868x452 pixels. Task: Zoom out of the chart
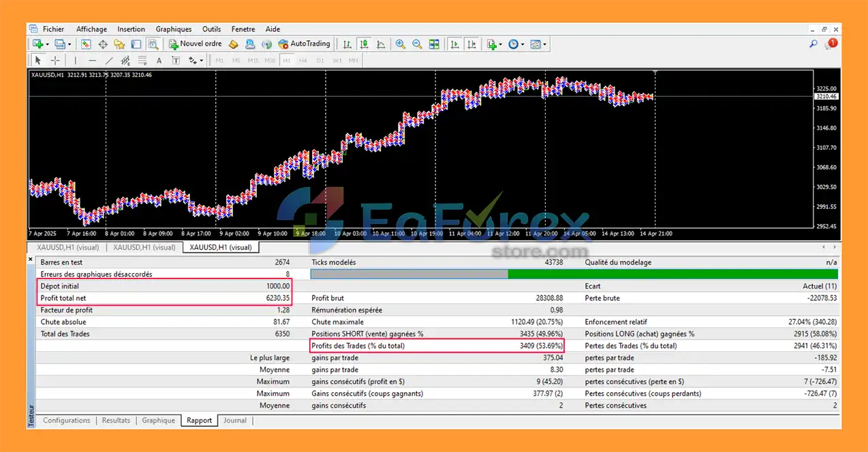(x=417, y=44)
